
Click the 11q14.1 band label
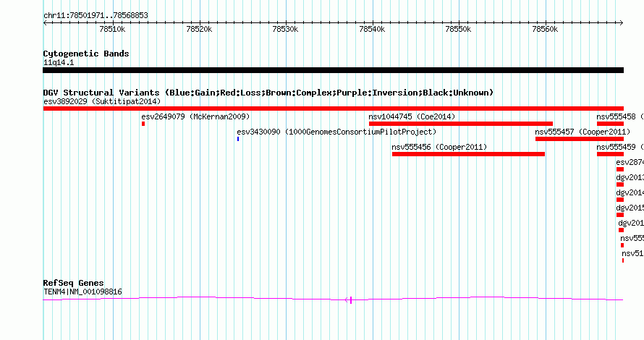click(59, 62)
